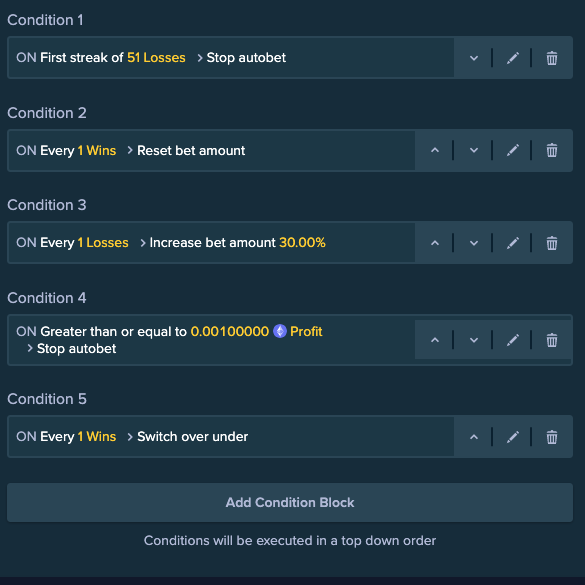Viewport: 585px width, 585px height.
Task: Move Condition 5 up
Action: pyautogui.click(x=474, y=437)
